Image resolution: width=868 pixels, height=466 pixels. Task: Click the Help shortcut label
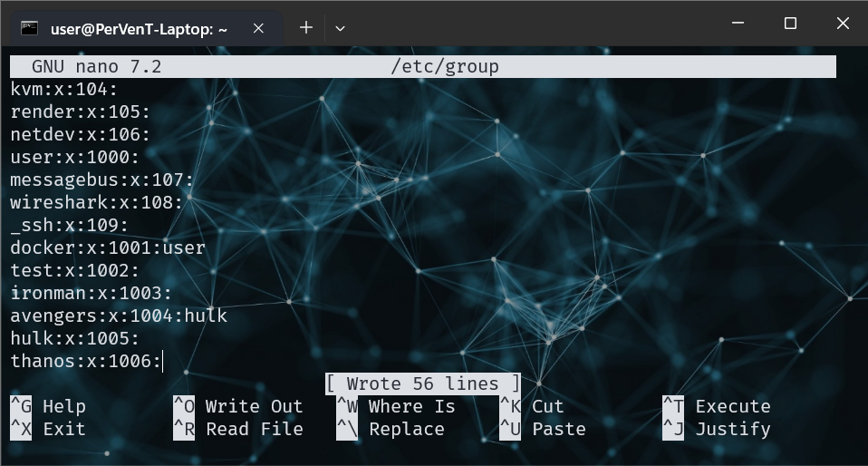click(63, 407)
